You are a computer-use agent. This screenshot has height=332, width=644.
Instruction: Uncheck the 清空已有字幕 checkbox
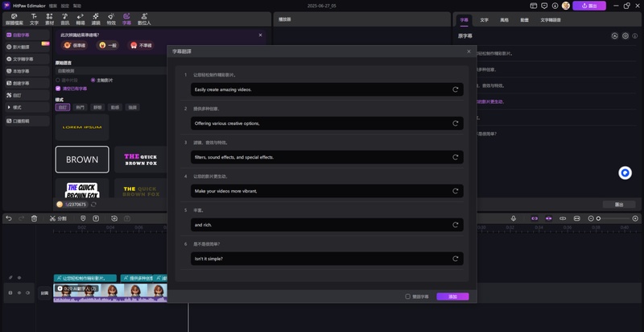[58, 89]
